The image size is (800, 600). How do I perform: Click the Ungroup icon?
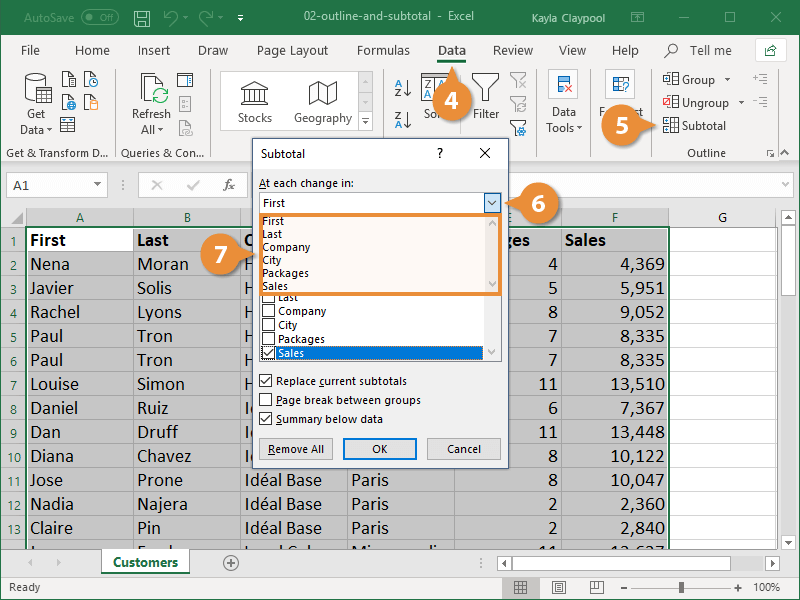[693, 102]
